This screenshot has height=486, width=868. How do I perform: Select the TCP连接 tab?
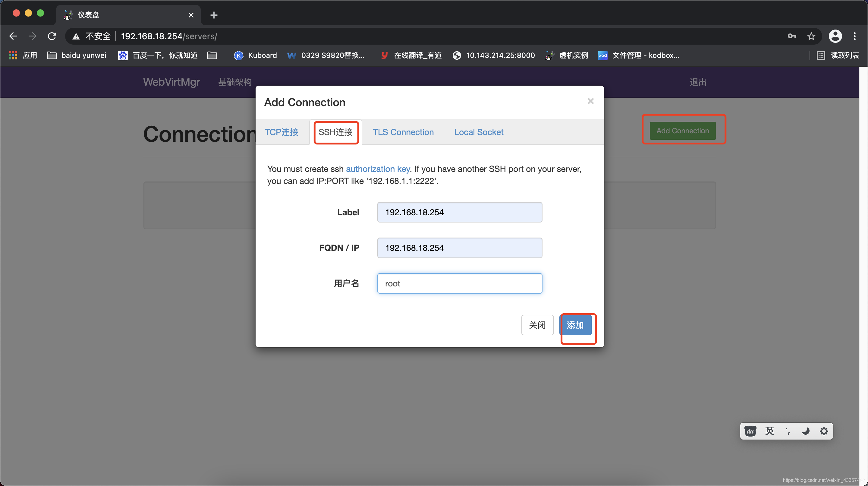[x=282, y=132]
